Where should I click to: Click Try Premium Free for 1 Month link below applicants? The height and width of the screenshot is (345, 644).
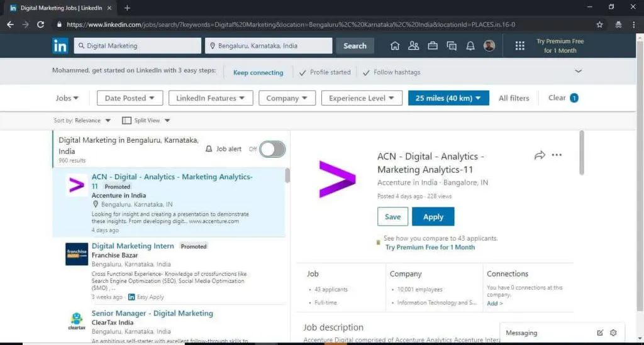[x=430, y=248]
